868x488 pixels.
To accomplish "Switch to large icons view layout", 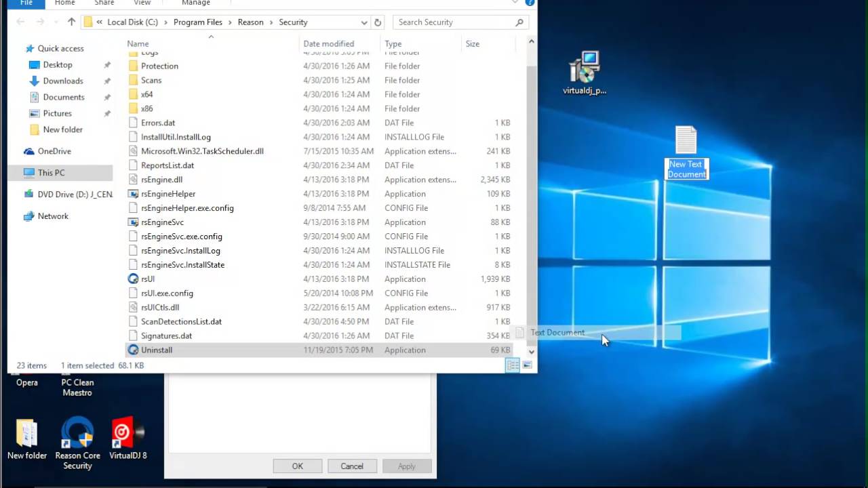I will 528,365.
